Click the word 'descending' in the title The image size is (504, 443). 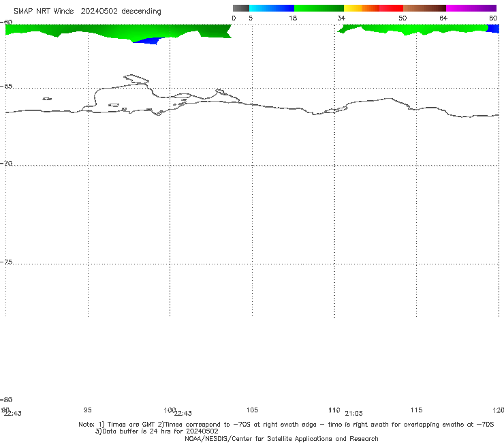tap(141, 12)
